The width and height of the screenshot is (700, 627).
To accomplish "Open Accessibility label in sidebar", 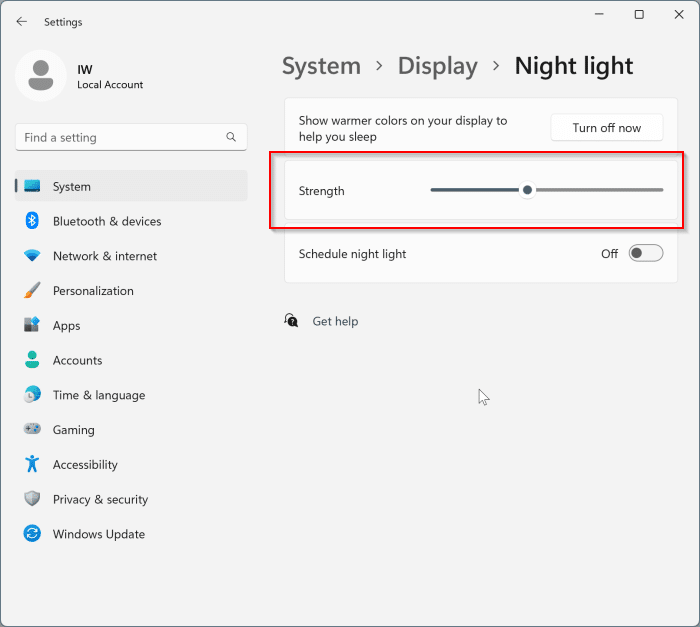I will click(x=85, y=465).
